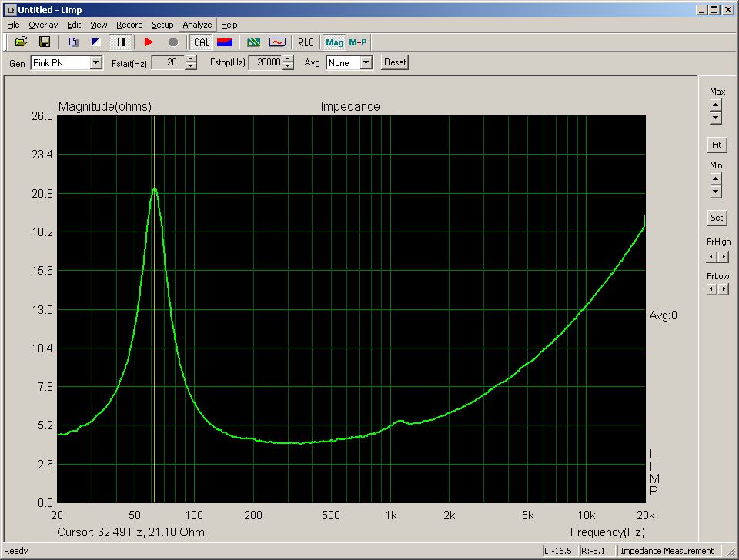Open the View menu
The height and width of the screenshot is (560, 739).
[99, 25]
